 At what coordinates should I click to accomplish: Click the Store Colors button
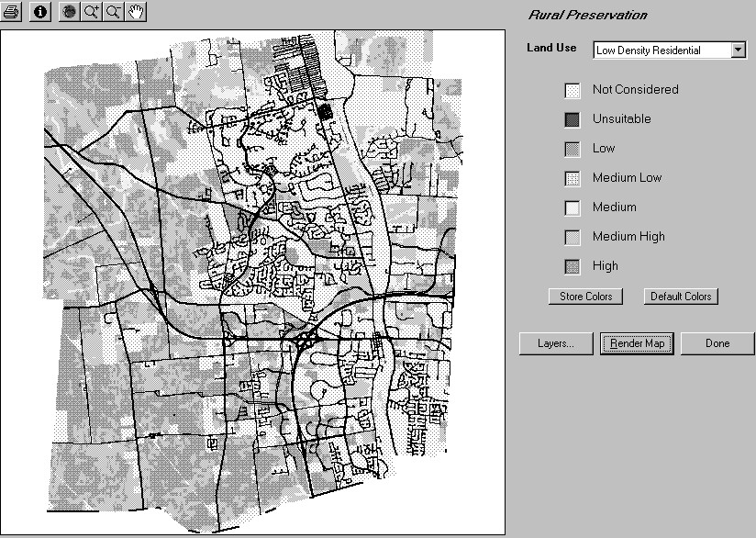(x=585, y=297)
